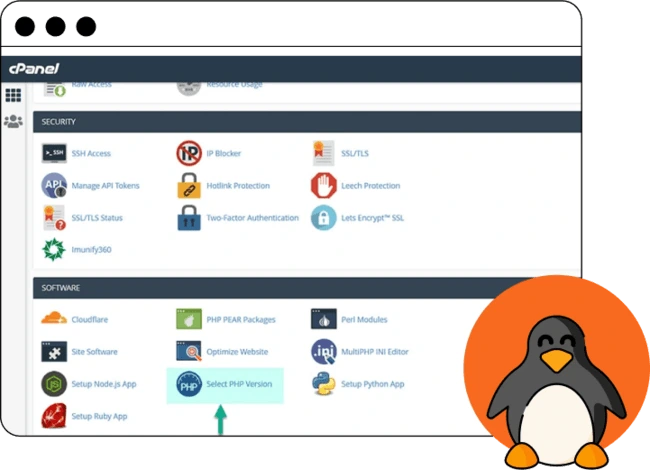The image size is (650, 470).
Task: Open the Imunify360 link
Action: tap(91, 250)
